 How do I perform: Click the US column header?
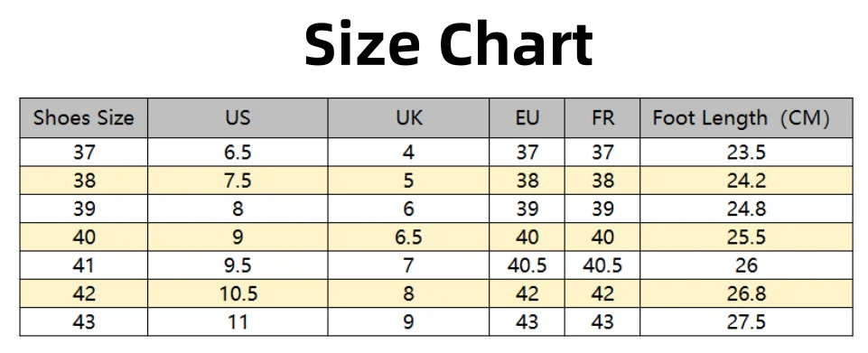tap(238, 118)
